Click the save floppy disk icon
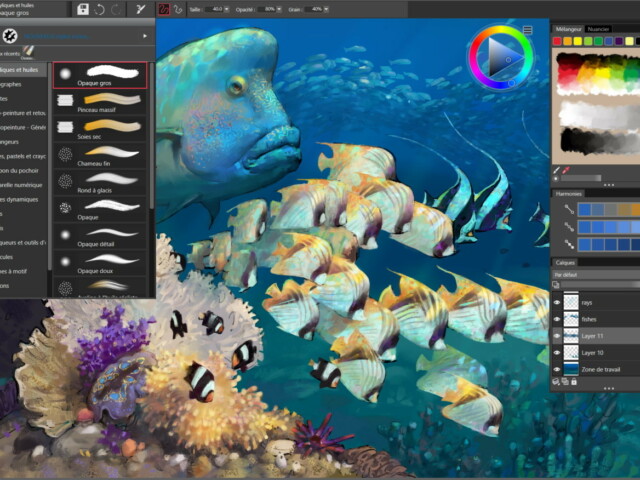640x480 pixels. 83,9
